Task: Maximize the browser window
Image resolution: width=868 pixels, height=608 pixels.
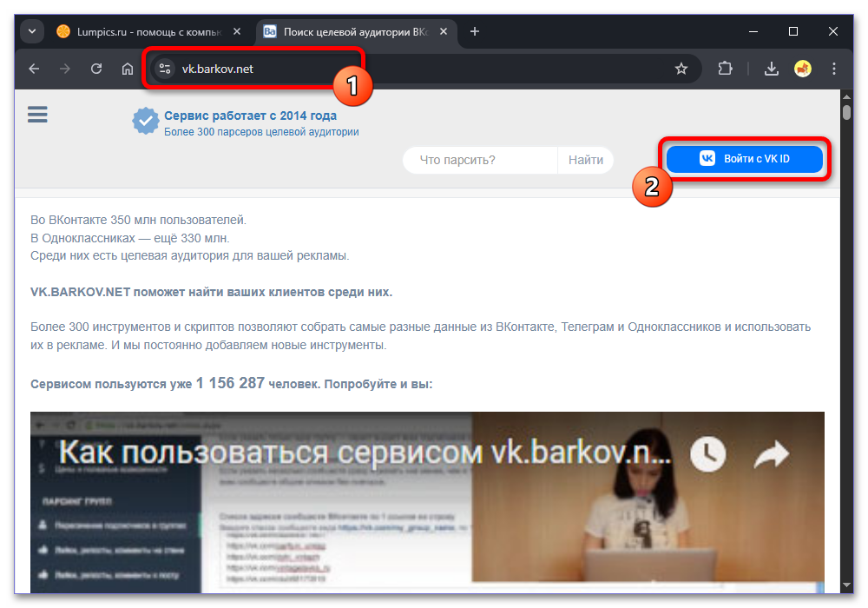Action: click(x=792, y=31)
